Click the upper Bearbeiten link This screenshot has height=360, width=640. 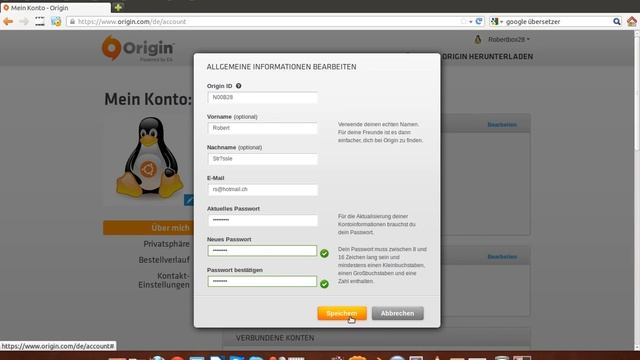(502, 124)
